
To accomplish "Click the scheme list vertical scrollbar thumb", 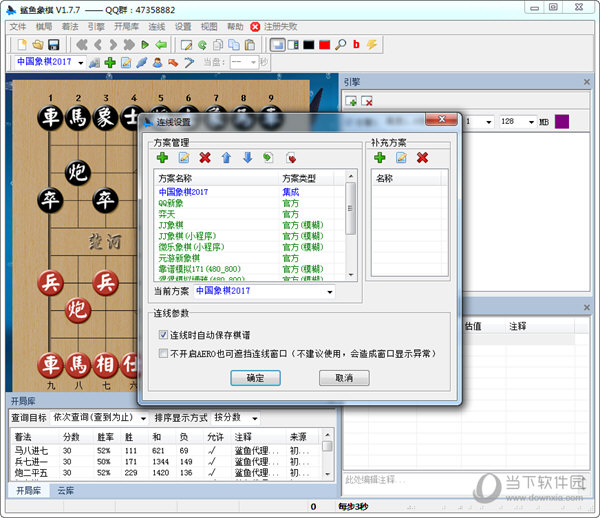I will click(350, 208).
